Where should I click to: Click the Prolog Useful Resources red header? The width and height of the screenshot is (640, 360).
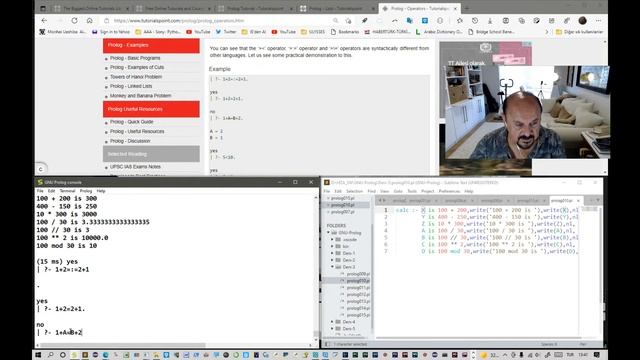(x=151, y=109)
